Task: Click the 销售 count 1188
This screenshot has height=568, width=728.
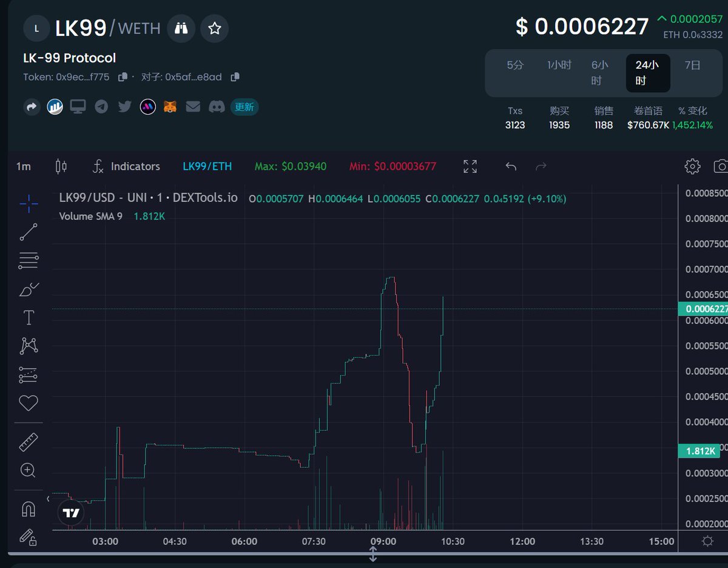Action: coord(604,126)
